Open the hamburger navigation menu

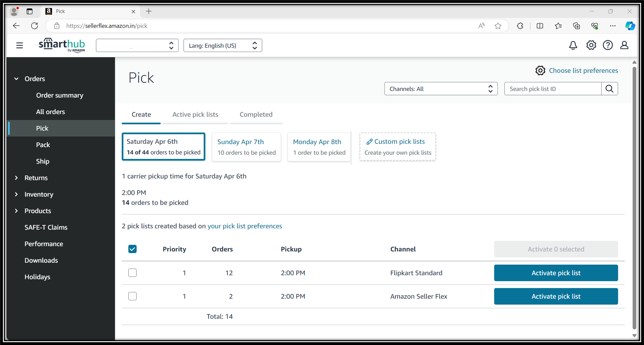click(x=20, y=45)
